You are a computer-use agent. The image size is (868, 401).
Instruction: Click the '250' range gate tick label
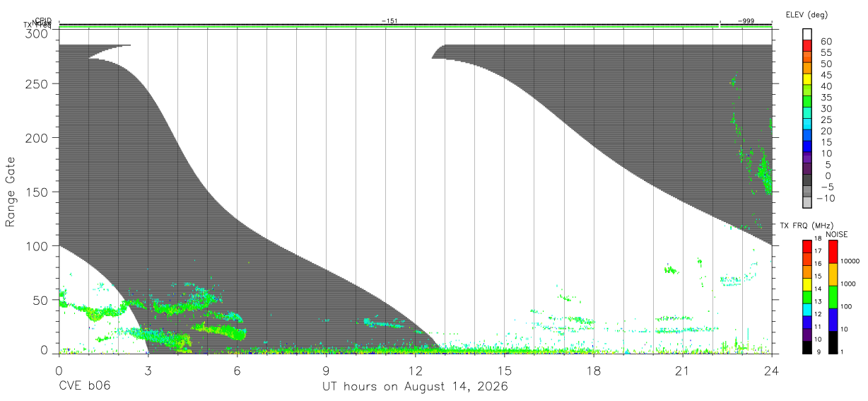(36, 83)
